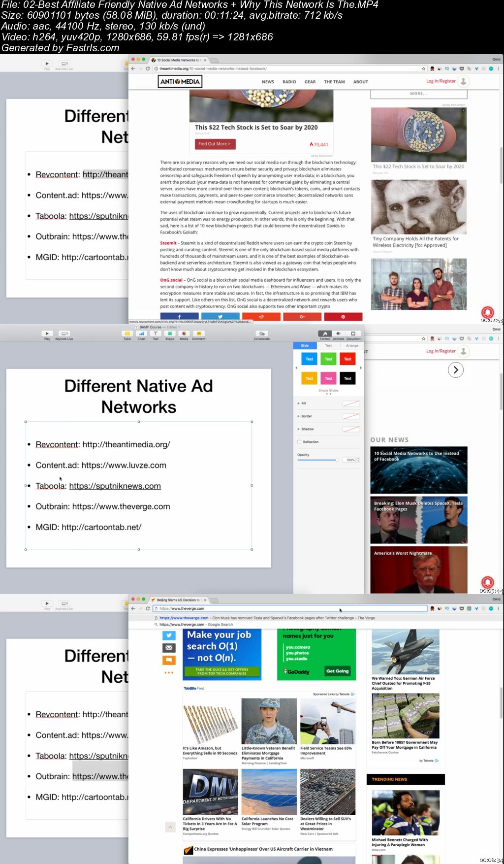The height and width of the screenshot is (864, 504).
Task: Share the Anti-Media article on Facebook
Action: (179, 317)
